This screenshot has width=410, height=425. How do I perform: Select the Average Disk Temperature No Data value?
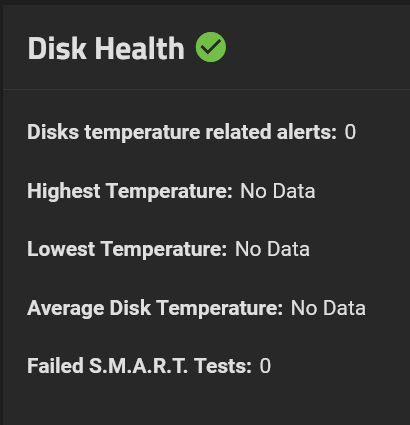click(x=328, y=308)
